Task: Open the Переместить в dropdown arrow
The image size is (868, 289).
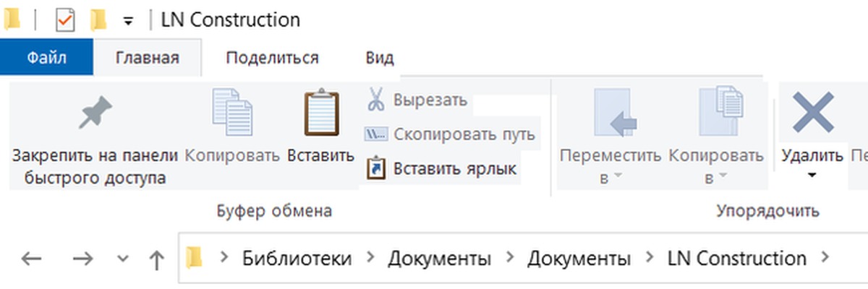Action: click(x=618, y=176)
